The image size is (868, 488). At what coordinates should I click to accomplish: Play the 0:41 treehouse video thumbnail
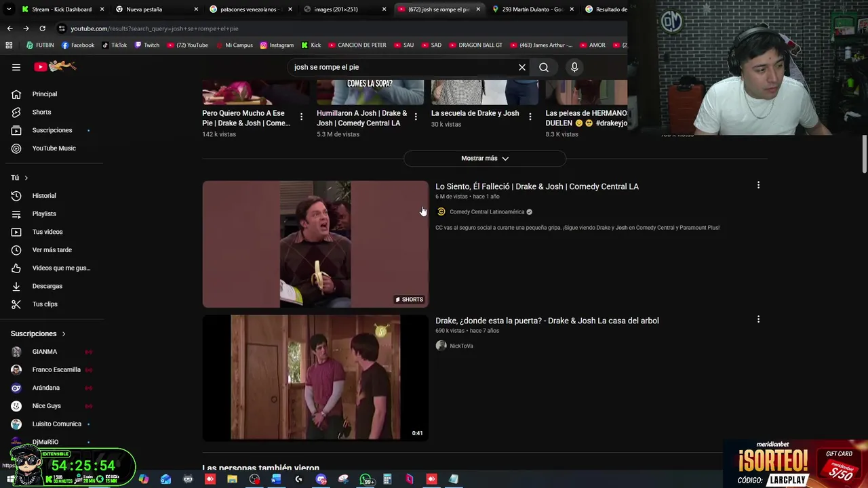(x=315, y=378)
